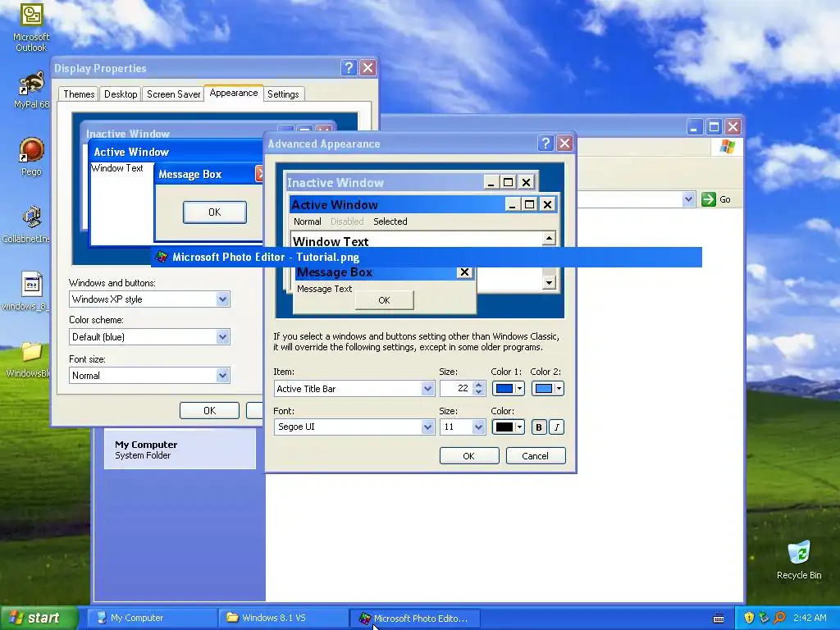This screenshot has height=630, width=840.
Task: Expand the Windows and buttons style dropdown
Action: tap(223, 299)
